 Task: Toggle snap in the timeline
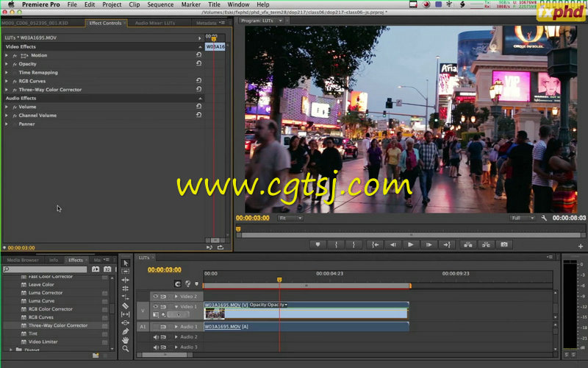pyautogui.click(x=178, y=284)
